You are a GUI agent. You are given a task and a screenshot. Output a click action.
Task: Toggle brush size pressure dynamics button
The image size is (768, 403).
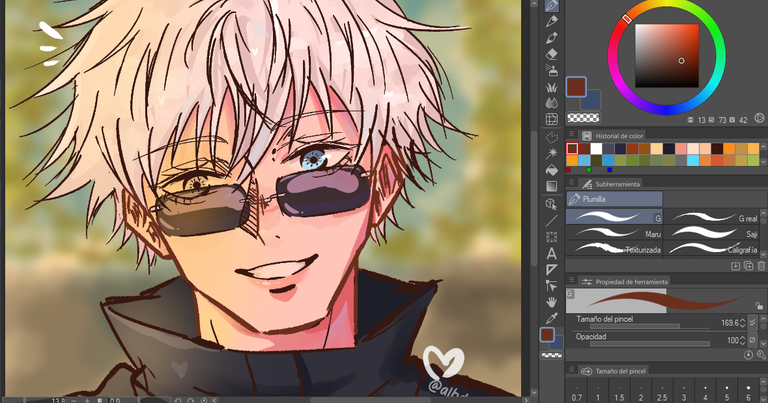(x=752, y=322)
